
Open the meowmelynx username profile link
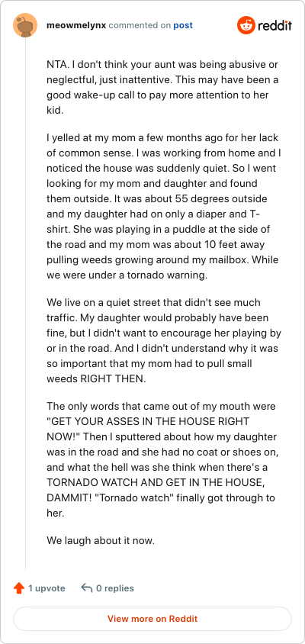point(76,25)
